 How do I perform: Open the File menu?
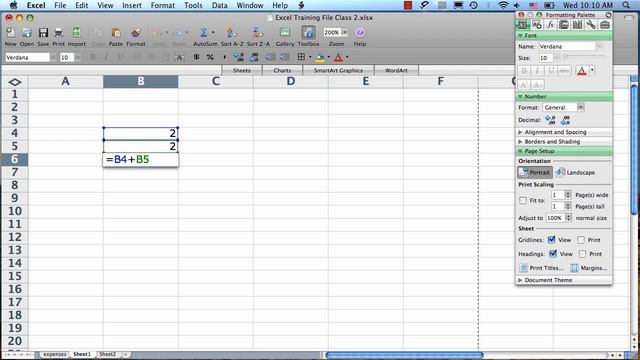coord(60,5)
